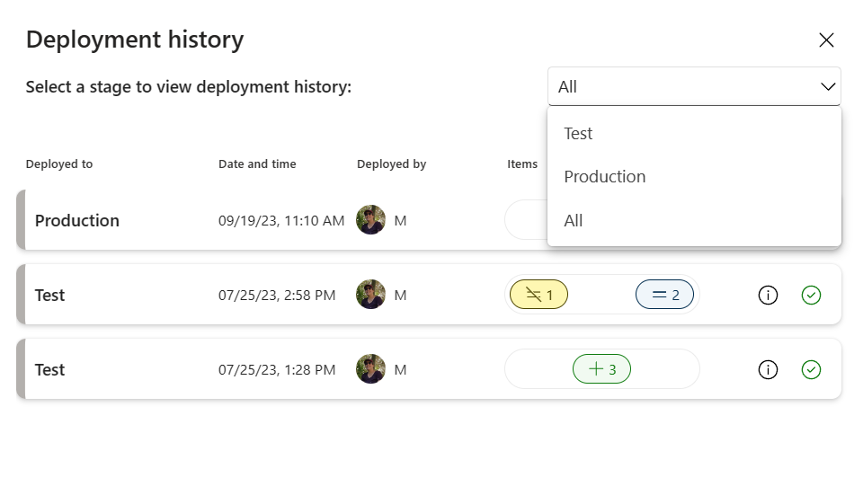Click user avatar in 2:58 PM Test row

click(x=370, y=295)
